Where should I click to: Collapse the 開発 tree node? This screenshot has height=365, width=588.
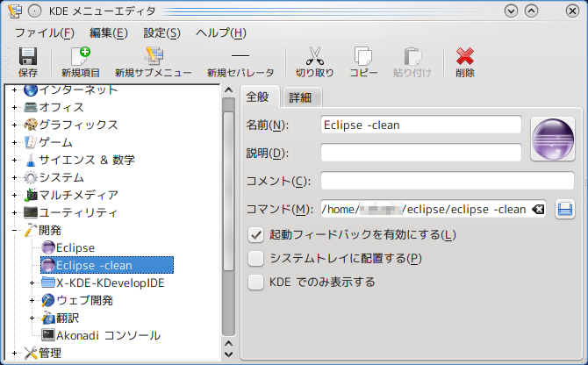[14, 230]
